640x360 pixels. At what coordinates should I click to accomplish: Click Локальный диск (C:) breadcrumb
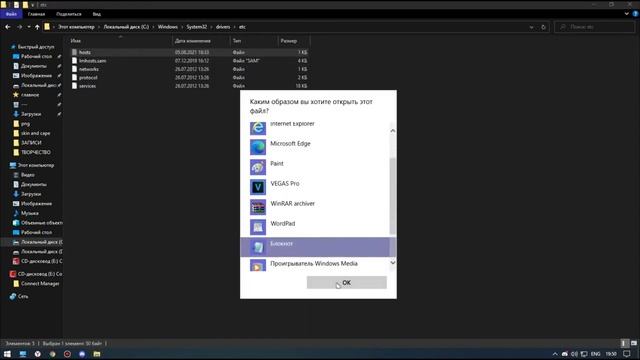[x=126, y=27]
